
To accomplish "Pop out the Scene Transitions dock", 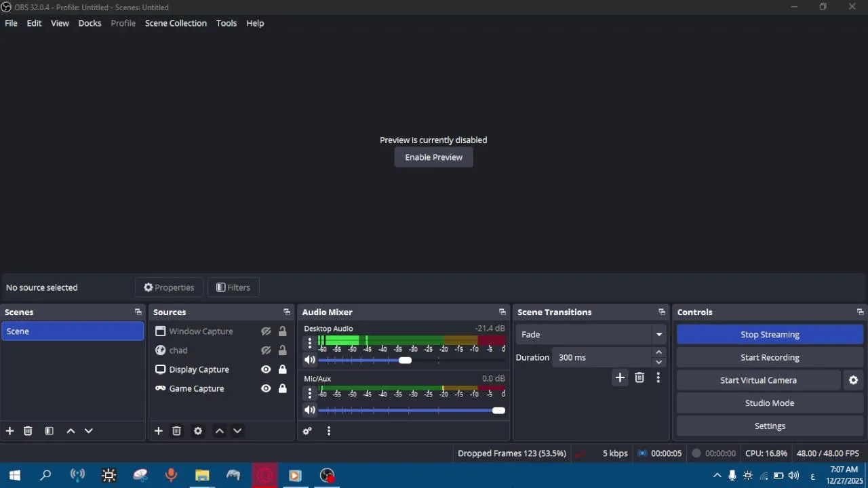I will point(662,312).
